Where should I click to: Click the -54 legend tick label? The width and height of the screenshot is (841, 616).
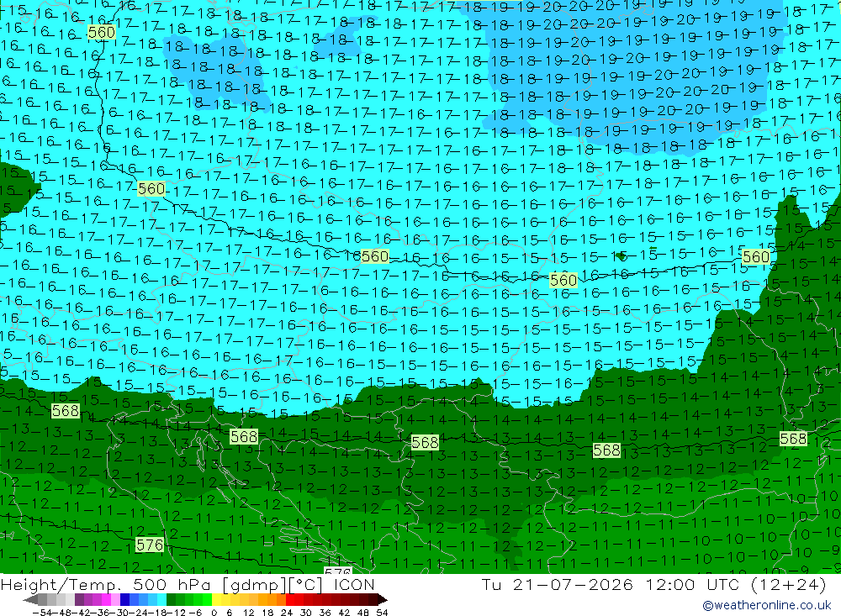click(x=42, y=613)
